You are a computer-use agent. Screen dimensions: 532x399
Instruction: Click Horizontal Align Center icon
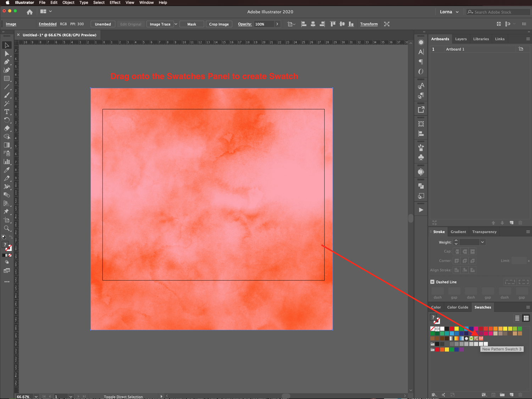(313, 24)
